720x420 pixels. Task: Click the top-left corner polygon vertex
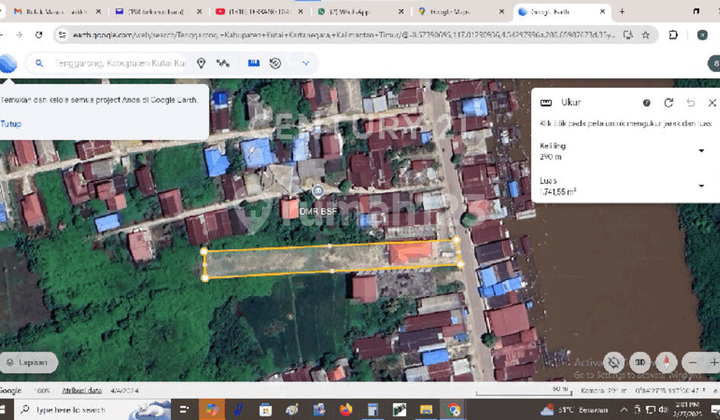(x=204, y=251)
